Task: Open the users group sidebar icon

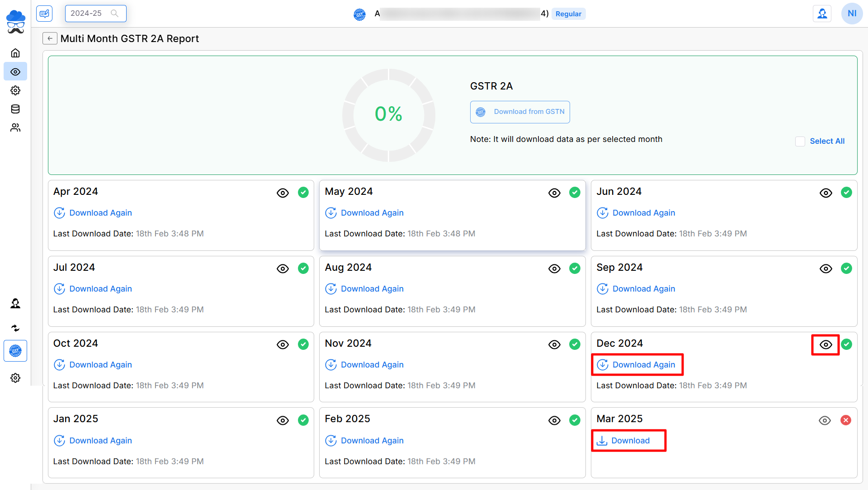Action: pyautogui.click(x=15, y=128)
